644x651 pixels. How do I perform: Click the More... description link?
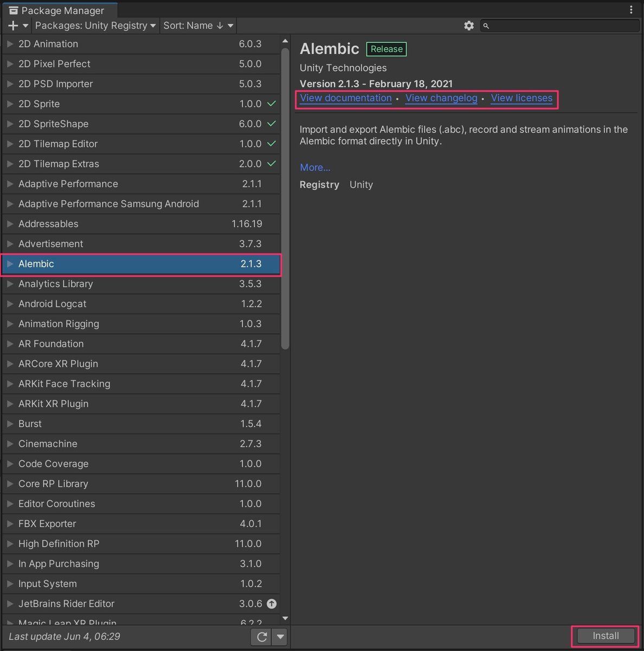[315, 168]
